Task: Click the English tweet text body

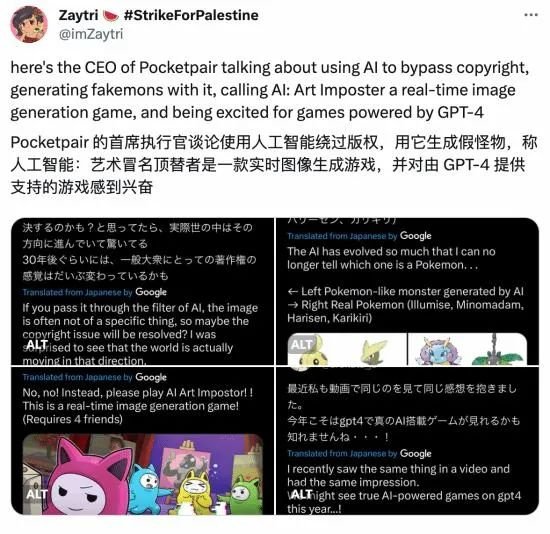Action: (270, 90)
